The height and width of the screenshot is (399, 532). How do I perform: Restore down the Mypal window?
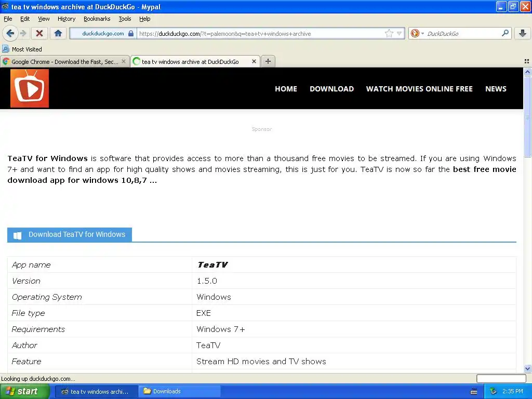coord(513,6)
